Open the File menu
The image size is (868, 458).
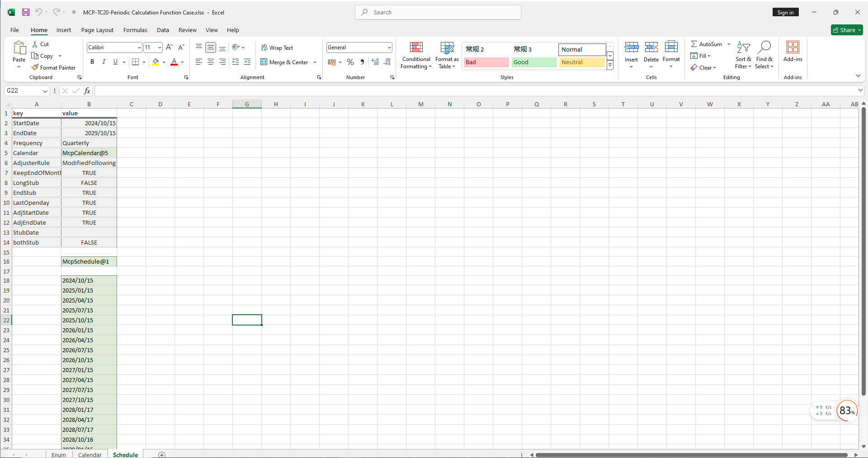tap(14, 30)
